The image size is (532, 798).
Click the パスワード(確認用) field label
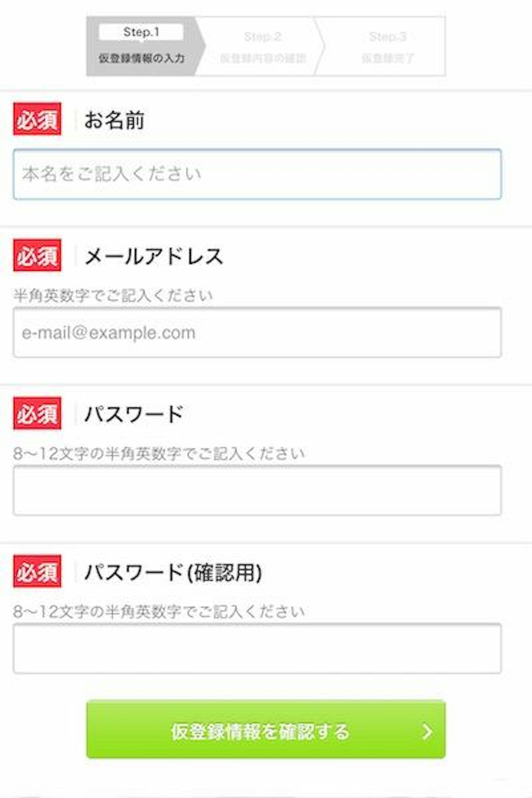pyautogui.click(x=173, y=572)
